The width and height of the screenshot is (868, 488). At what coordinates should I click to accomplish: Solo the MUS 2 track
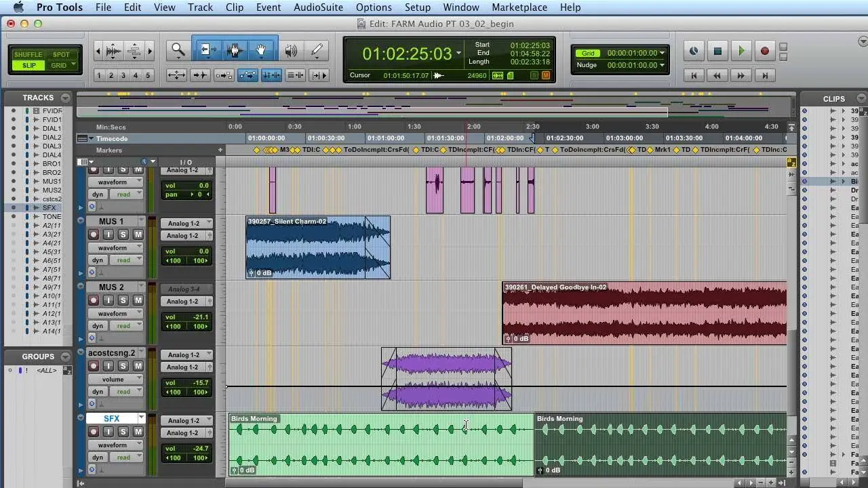tap(123, 300)
